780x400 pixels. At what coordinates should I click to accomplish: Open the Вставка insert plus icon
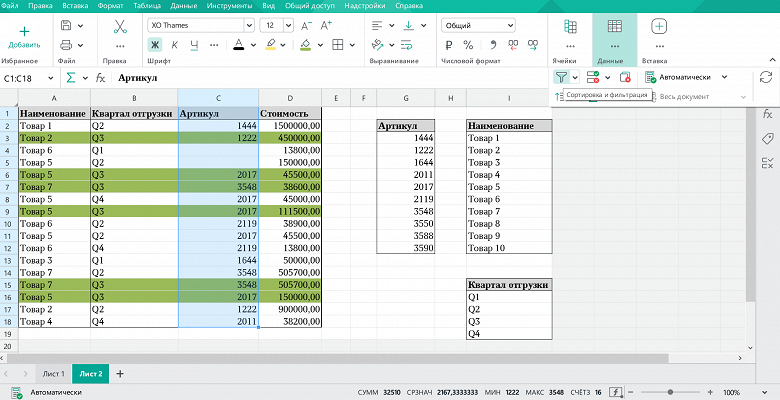pyautogui.click(x=659, y=26)
